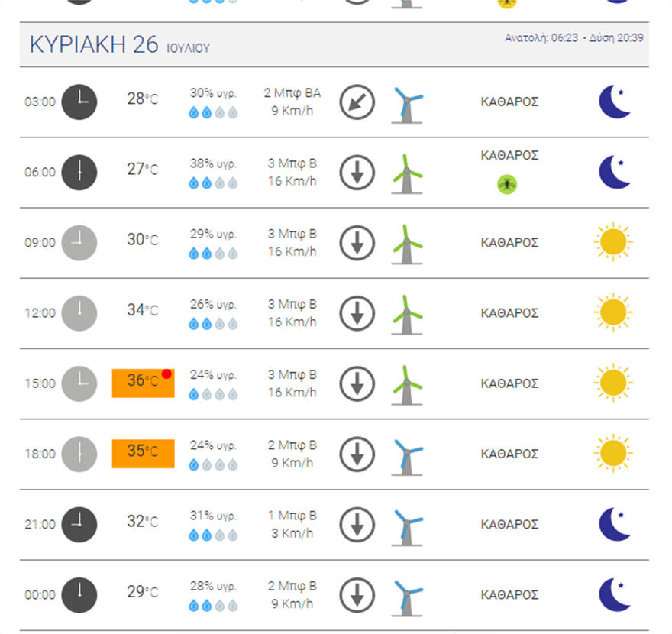
Task: Click the mosquito alert icon at 06:00
Action: click(507, 183)
